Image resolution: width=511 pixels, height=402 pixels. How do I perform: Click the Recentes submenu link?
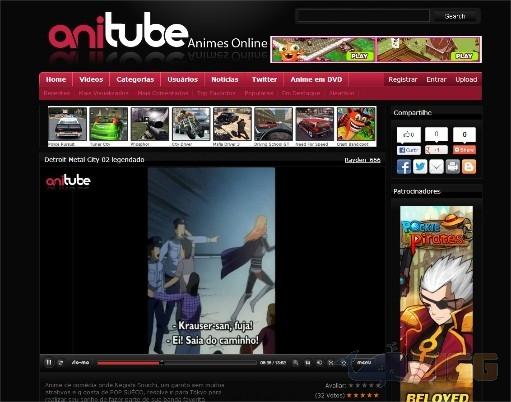click(x=57, y=93)
